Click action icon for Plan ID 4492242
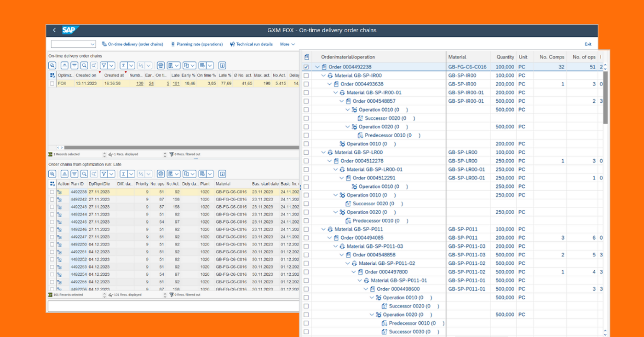644x337 pixels. coord(59,199)
